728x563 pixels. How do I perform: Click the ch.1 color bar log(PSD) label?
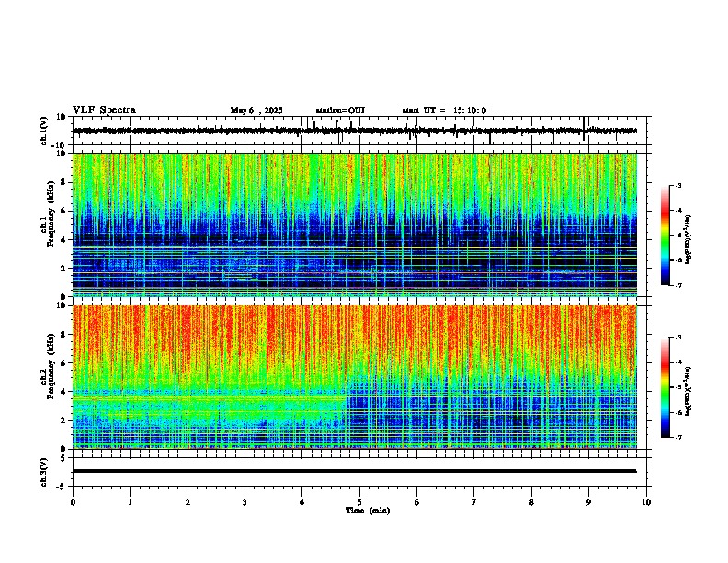tap(688, 240)
